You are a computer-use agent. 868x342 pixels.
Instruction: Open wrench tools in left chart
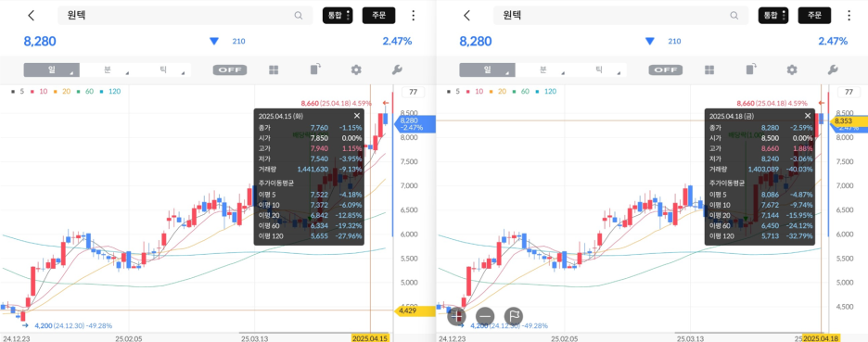[396, 70]
